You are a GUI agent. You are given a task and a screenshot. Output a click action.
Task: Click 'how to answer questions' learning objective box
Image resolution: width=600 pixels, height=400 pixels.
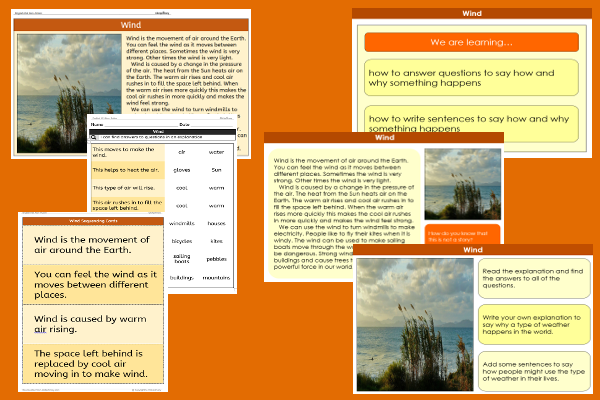click(x=471, y=78)
